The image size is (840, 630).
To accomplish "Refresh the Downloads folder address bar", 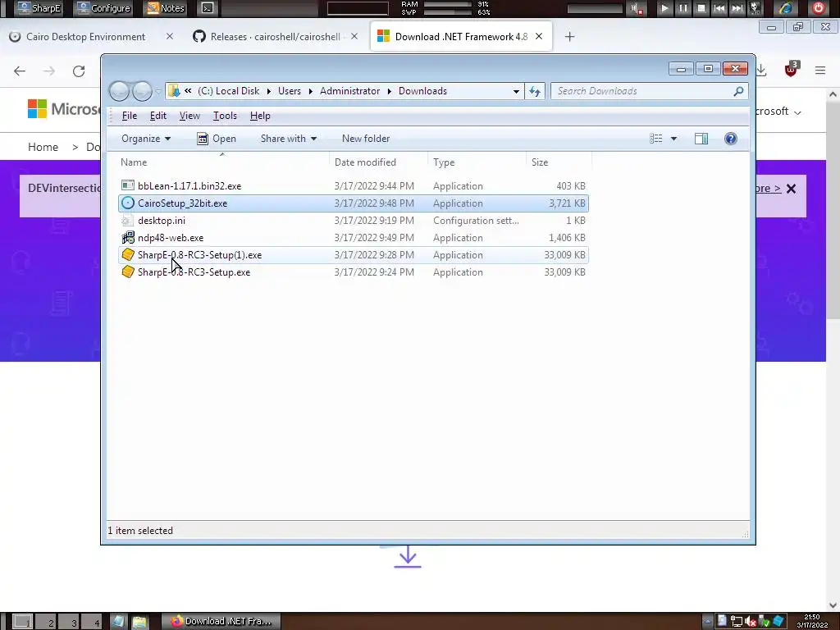I will click(x=535, y=91).
